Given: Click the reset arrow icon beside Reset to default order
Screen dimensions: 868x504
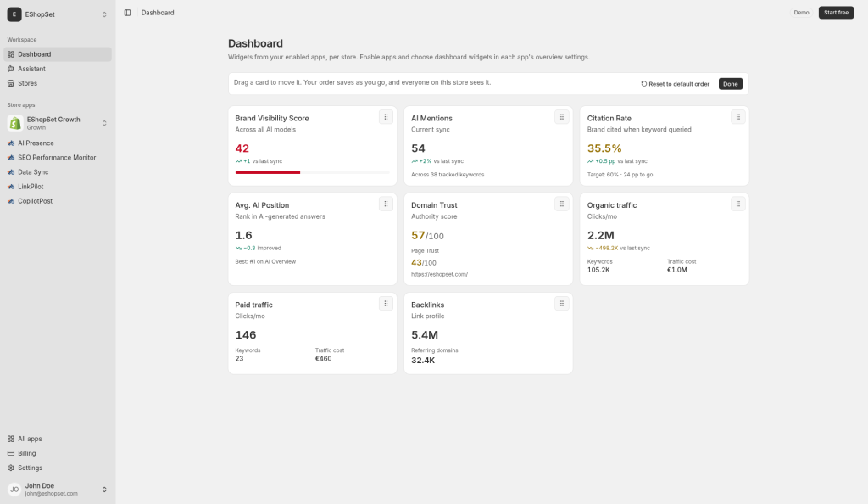Looking at the screenshot, I should (644, 84).
